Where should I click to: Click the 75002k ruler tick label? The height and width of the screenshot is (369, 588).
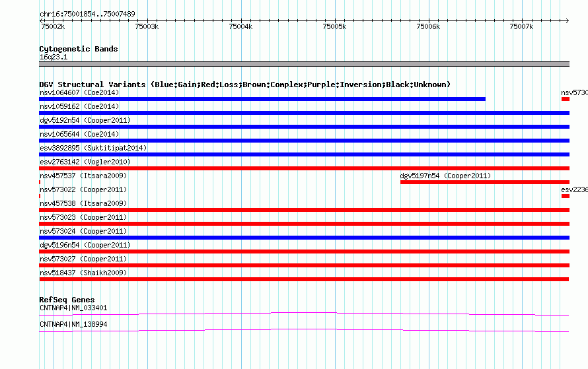click(x=53, y=26)
